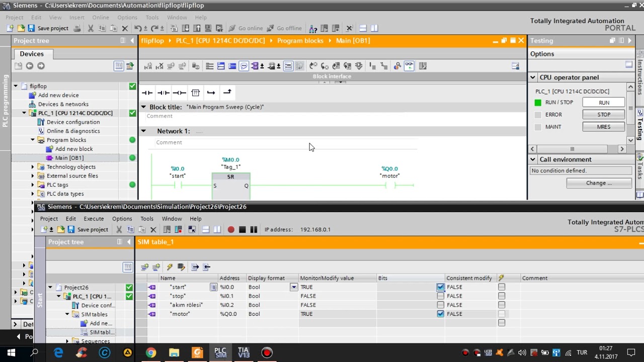Image resolution: width=644 pixels, height=362 pixels.
Task: Click Save project in PLCSIM toolbar
Action: (88, 230)
